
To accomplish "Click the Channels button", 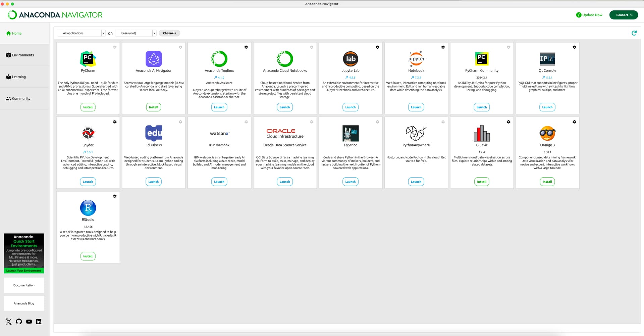I will click(x=169, y=33).
